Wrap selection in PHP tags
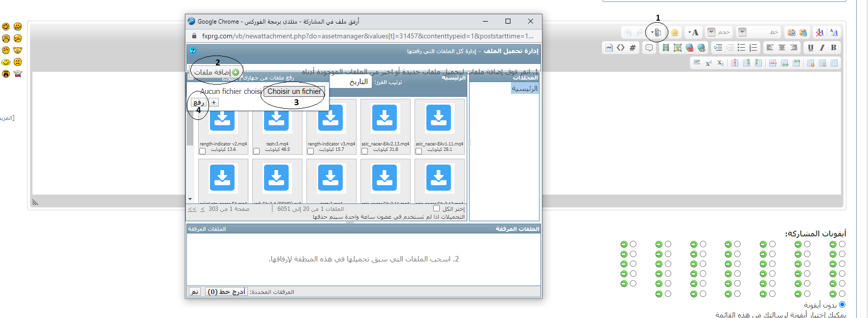 [x=609, y=48]
